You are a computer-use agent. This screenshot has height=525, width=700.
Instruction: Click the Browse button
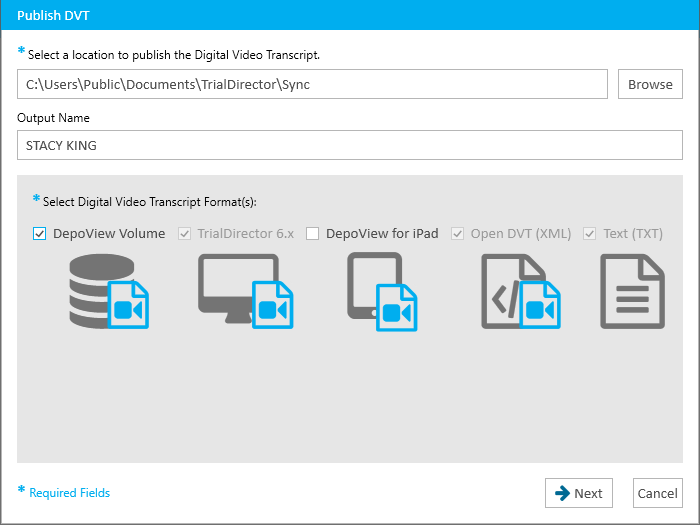coord(650,84)
